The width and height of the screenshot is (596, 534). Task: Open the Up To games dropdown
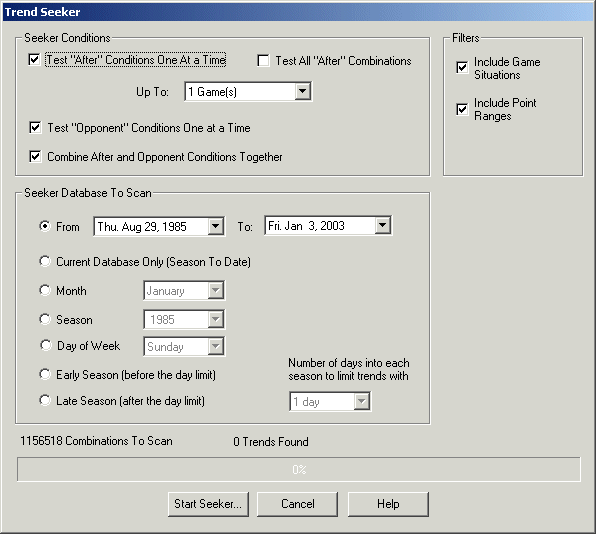click(303, 91)
